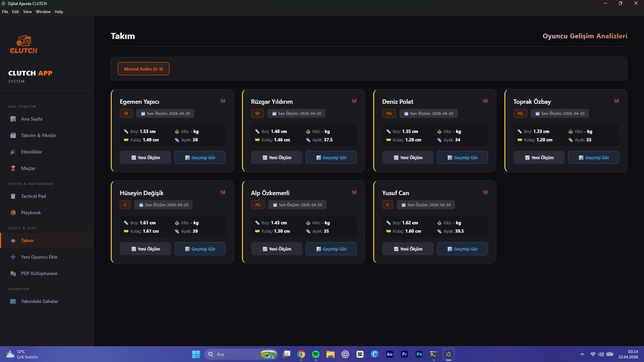Open Geçmişi Gör for Rüzgar Yıldırım
This screenshot has height=362, width=644.
(x=331, y=157)
